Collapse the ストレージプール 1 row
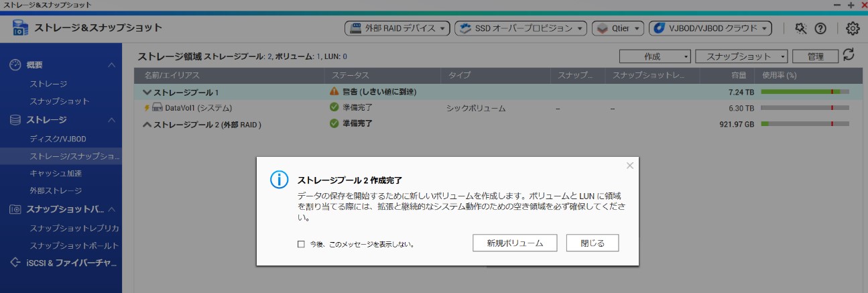Image resolution: width=868 pixels, height=293 pixels. pyautogui.click(x=147, y=92)
